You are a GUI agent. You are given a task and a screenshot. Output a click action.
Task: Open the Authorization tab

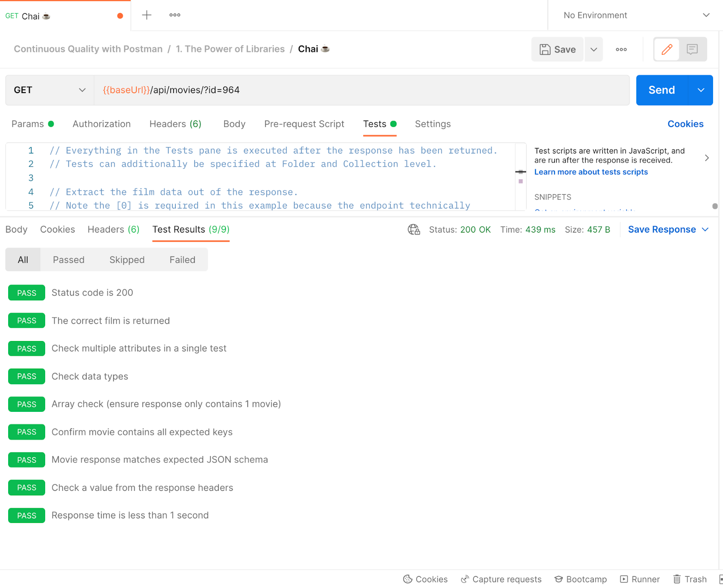(x=102, y=124)
